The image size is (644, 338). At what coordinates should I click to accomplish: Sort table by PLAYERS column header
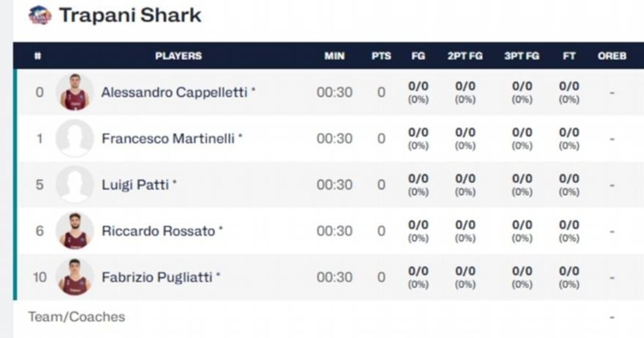178,56
